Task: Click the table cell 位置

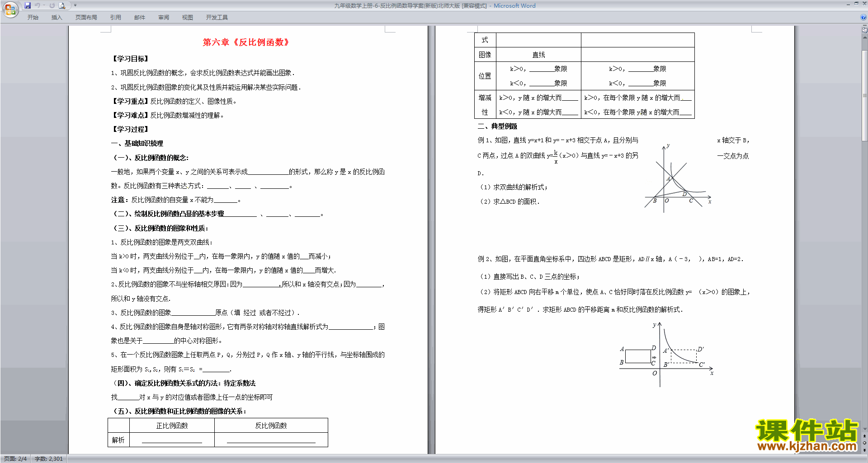Action: click(x=485, y=76)
